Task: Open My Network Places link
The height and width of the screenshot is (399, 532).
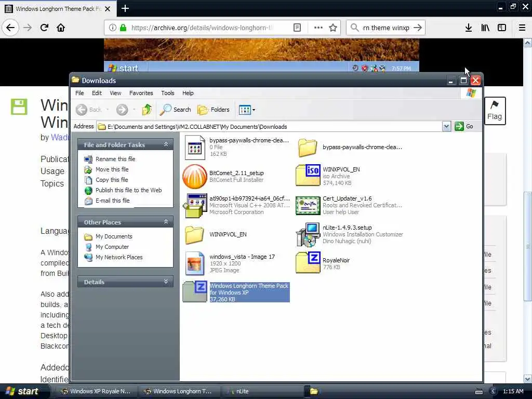Action: 119,258
